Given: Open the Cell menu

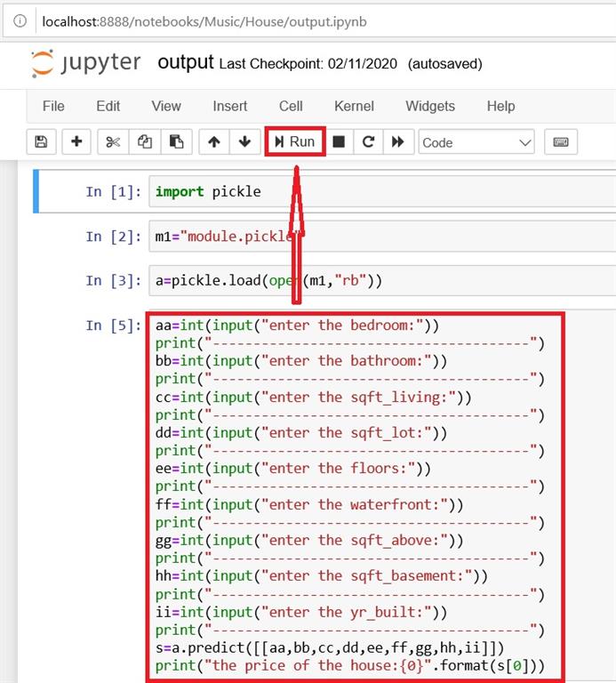Looking at the screenshot, I should tap(291, 107).
